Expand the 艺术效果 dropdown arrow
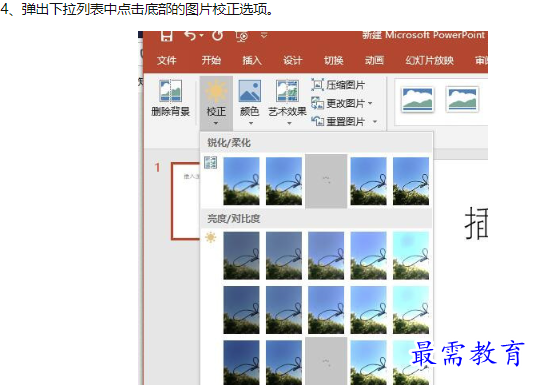The height and width of the screenshot is (385, 533). coord(289,123)
